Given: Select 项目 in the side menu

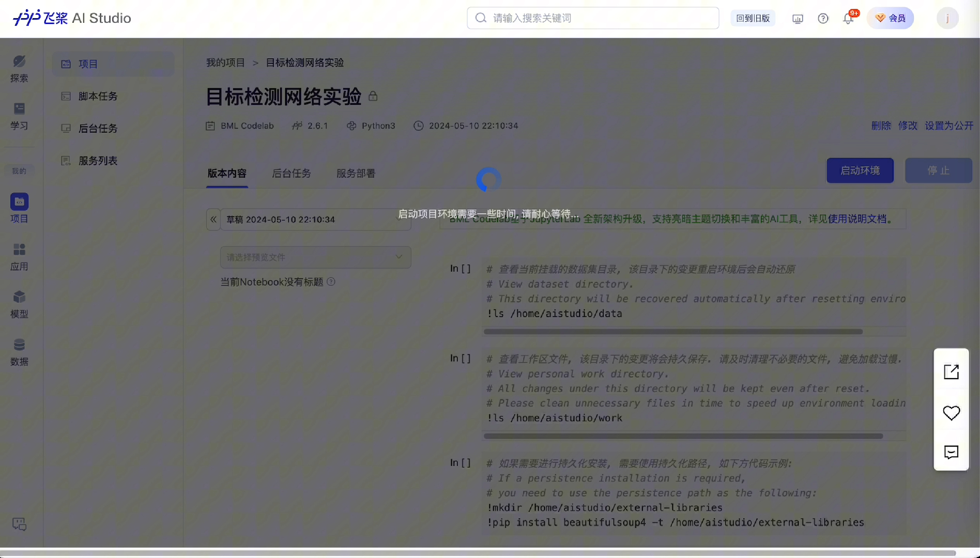Looking at the screenshot, I should tap(113, 64).
